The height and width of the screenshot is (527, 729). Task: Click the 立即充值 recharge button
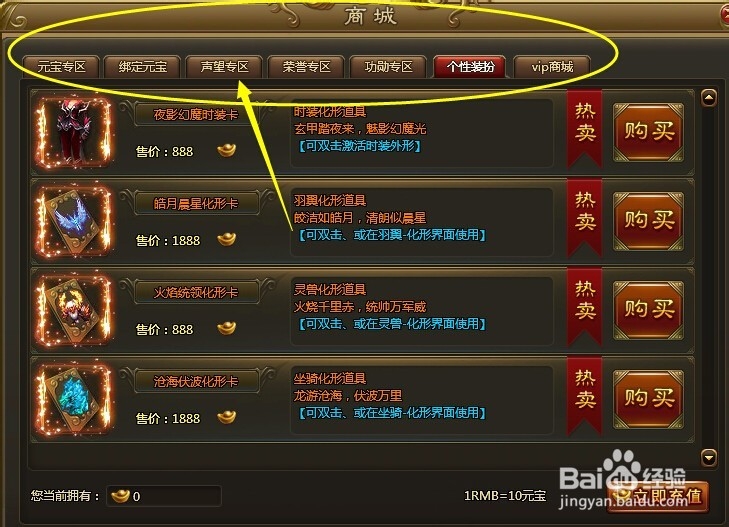(x=658, y=497)
